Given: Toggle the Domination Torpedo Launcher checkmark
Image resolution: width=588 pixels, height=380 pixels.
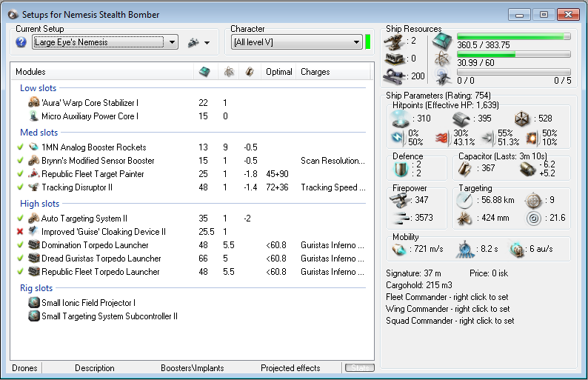Looking at the screenshot, I should tap(20, 245).
